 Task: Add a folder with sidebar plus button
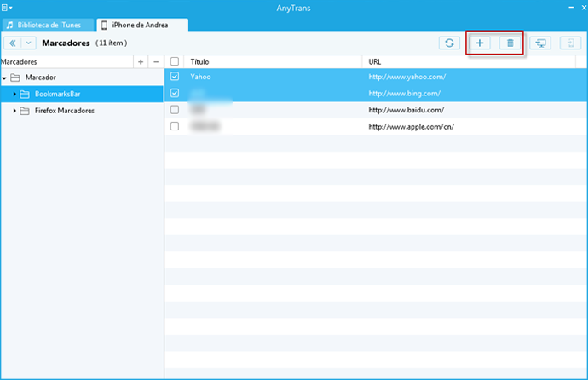(141, 62)
